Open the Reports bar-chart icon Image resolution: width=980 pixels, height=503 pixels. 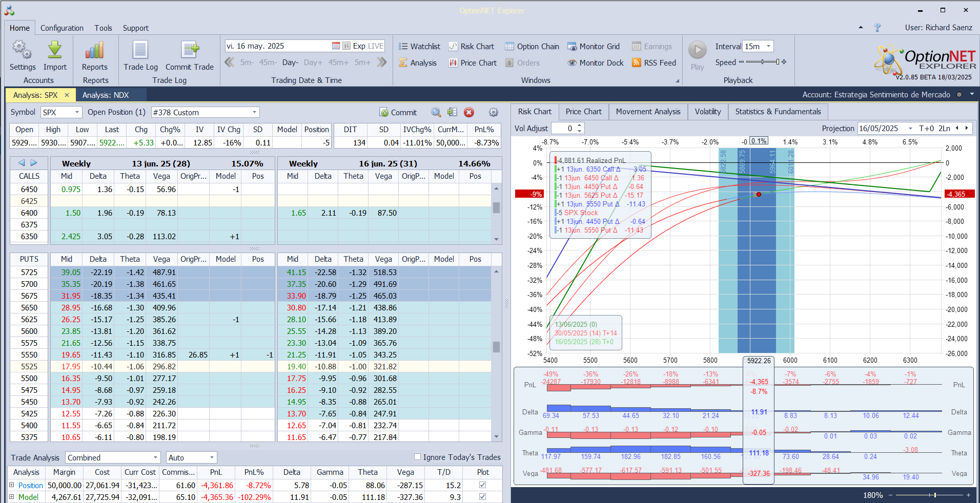click(x=95, y=50)
